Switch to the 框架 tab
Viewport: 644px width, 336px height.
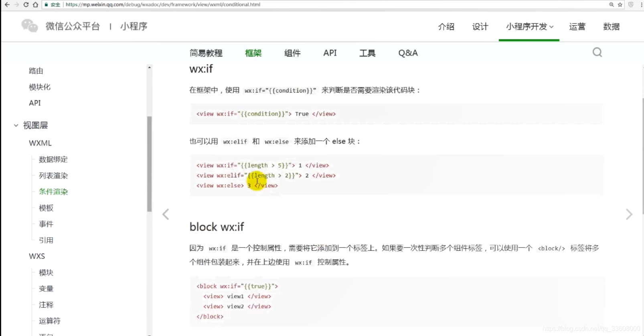pos(253,53)
